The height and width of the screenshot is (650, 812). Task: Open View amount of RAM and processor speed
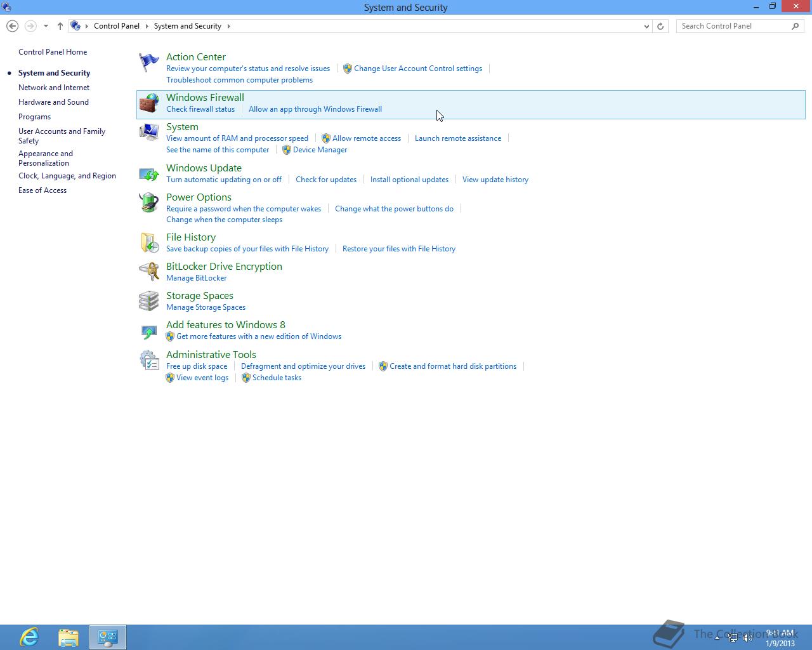(237, 138)
